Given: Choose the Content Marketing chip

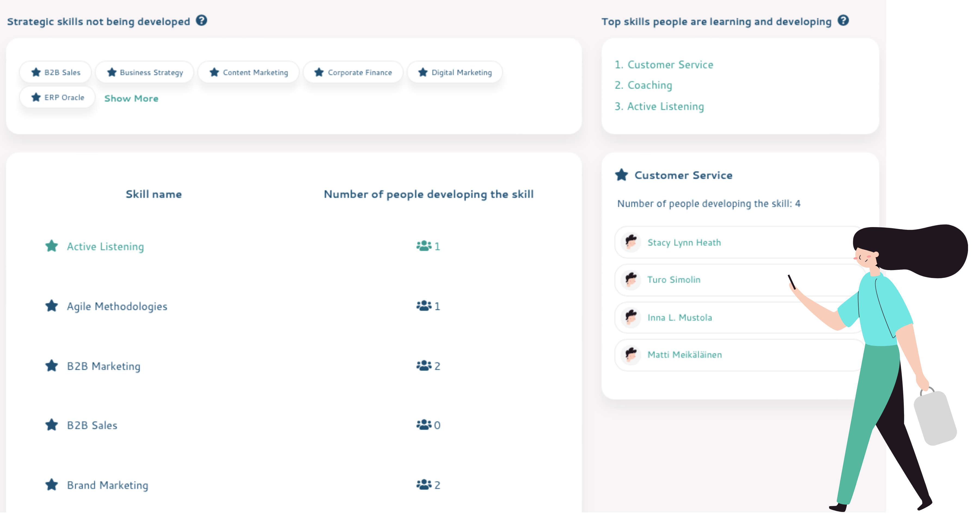Looking at the screenshot, I should coord(249,72).
